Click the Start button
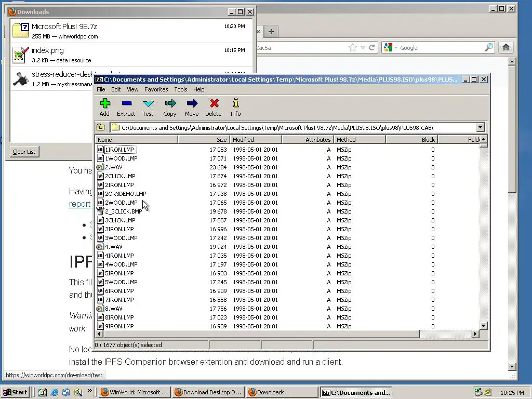 click(x=16, y=392)
